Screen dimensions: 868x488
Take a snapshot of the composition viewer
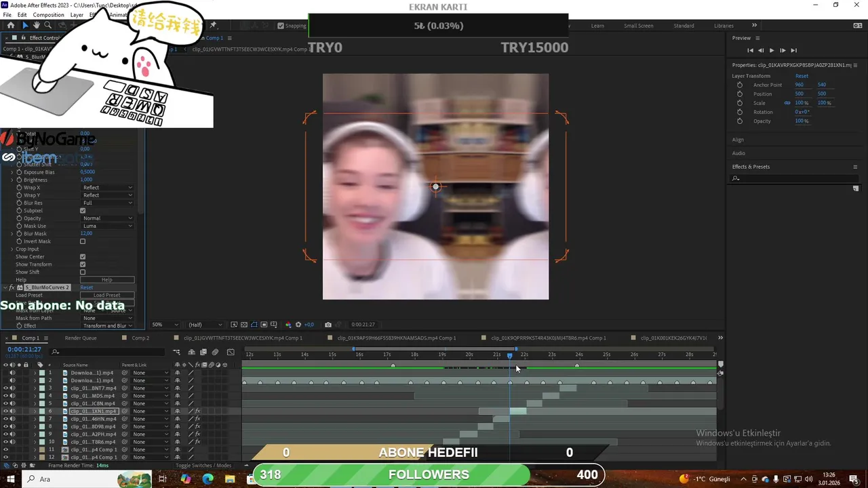pos(328,325)
